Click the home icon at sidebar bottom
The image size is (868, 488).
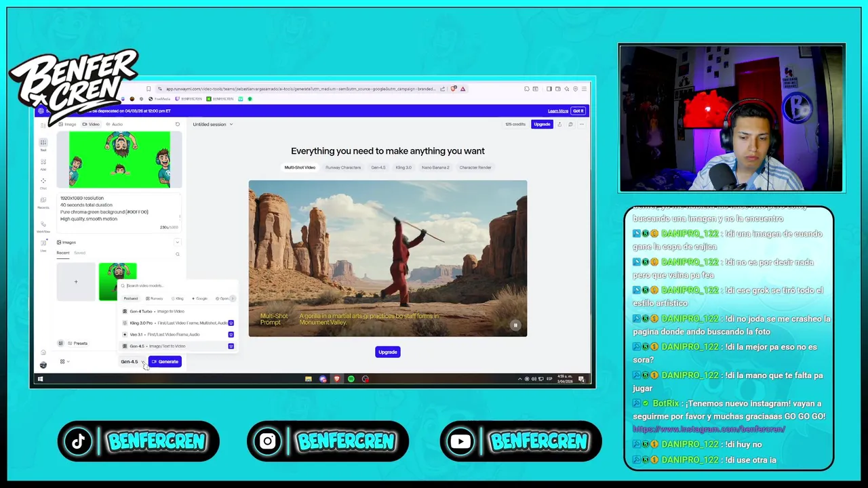pos(43,352)
